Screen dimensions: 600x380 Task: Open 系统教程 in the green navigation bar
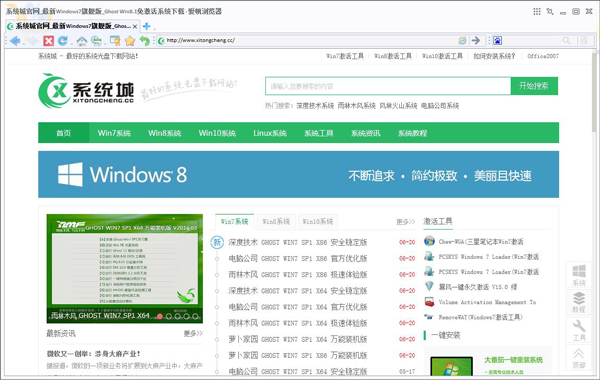[412, 133]
